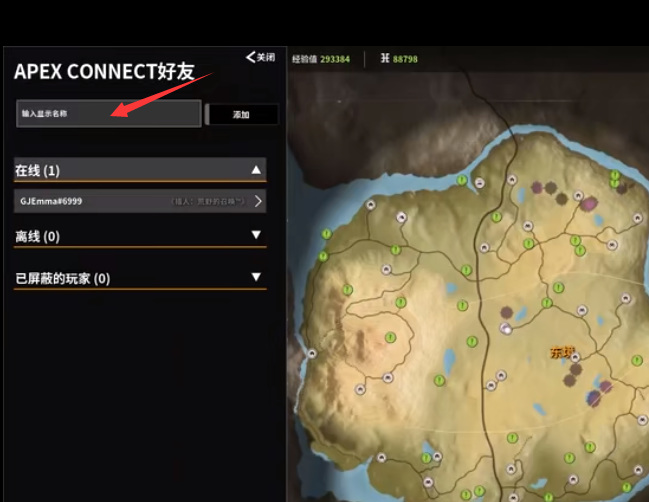Image resolution: width=649 pixels, height=502 pixels.
Task: Collapse the 在线 (1) online friends section
Action: tap(140, 170)
